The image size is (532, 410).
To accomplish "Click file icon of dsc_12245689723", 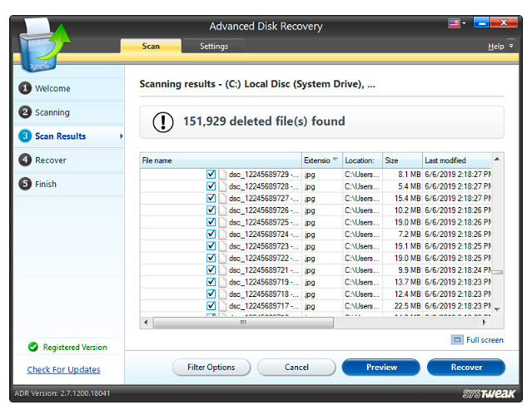I will 222,246.
